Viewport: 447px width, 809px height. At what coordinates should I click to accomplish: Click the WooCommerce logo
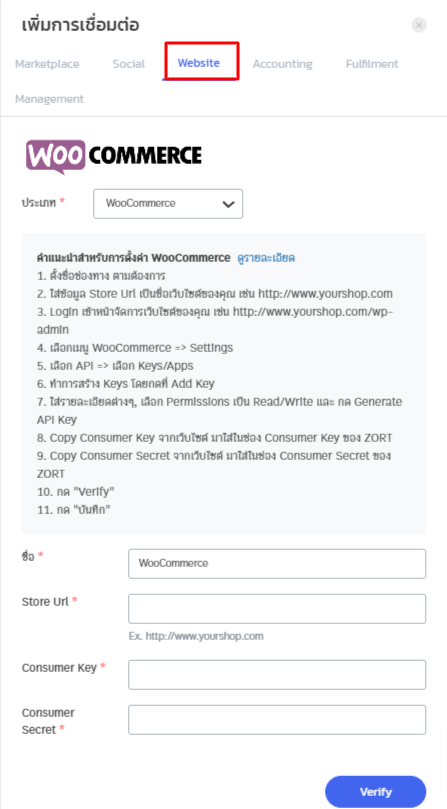[x=114, y=156]
